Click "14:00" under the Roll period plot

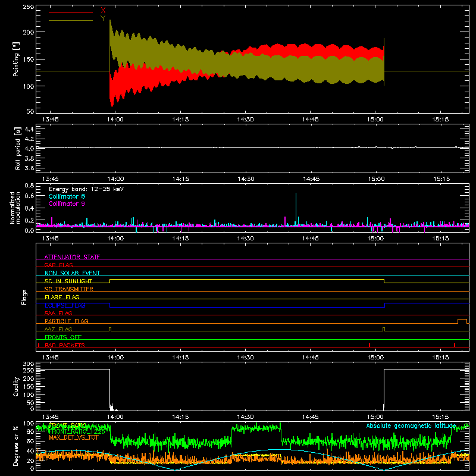click(x=115, y=179)
